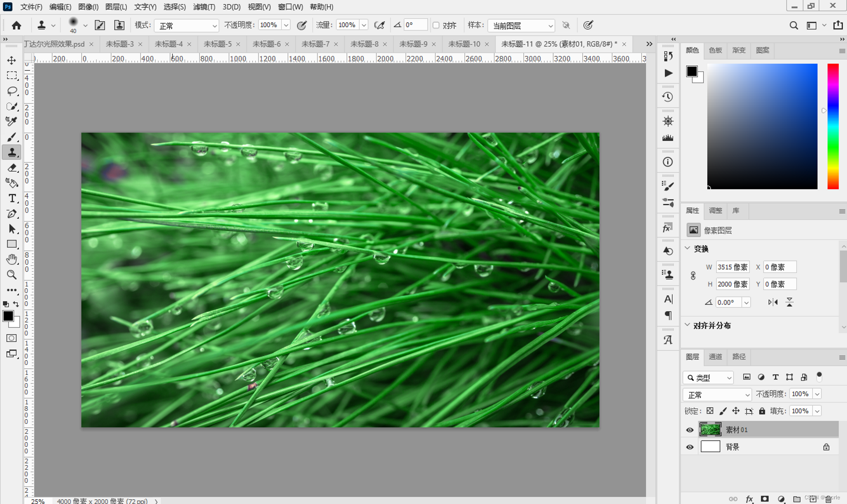The image size is (847, 504).
Task: Swap foreground and background colors
Action: (x=16, y=304)
